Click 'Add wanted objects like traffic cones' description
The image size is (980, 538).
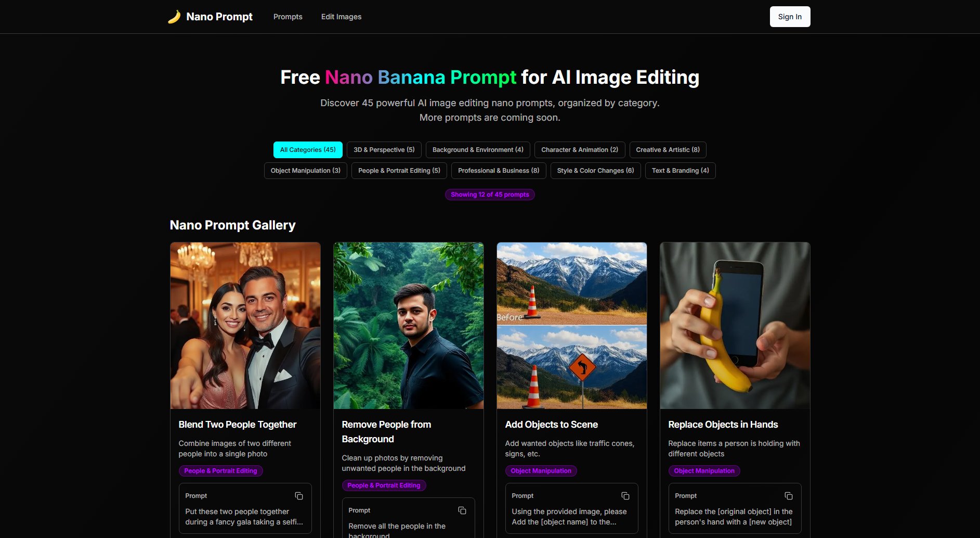[570, 449]
